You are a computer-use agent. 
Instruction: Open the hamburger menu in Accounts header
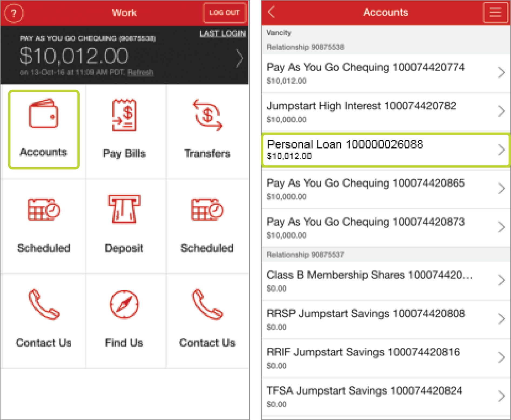pyautogui.click(x=495, y=12)
